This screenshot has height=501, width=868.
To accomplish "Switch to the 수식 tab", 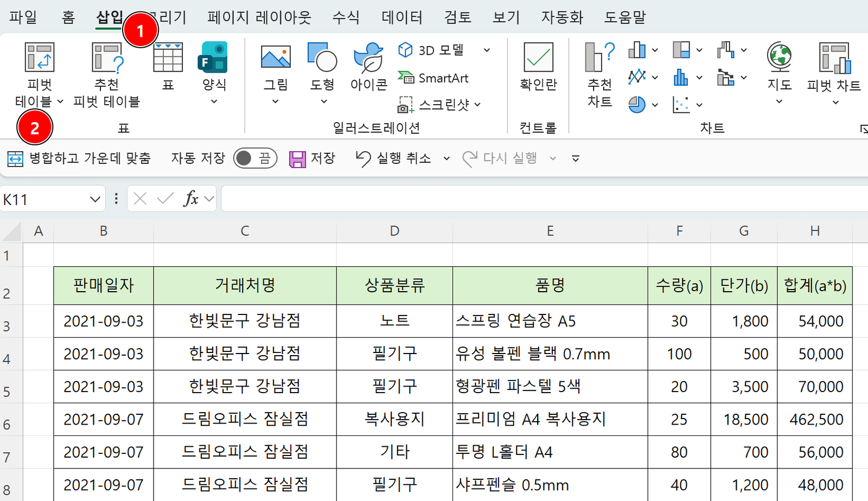I will pyautogui.click(x=346, y=17).
